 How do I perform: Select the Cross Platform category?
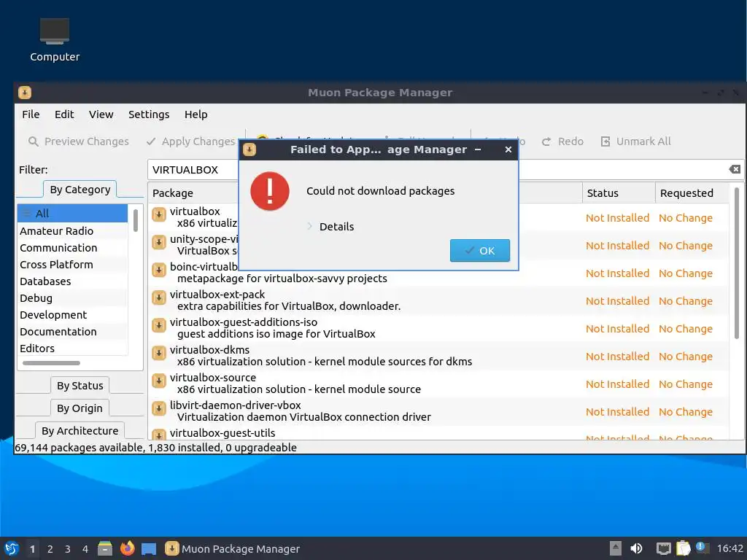72,264
